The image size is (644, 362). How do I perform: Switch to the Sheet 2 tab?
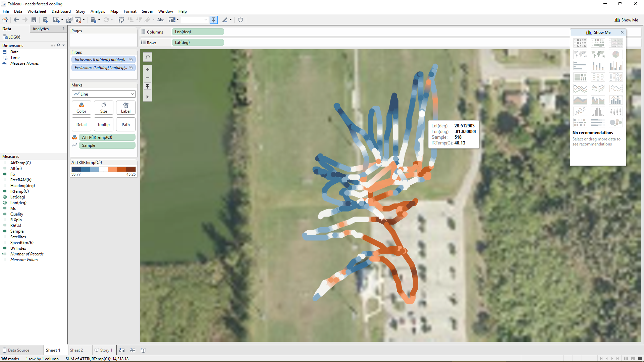[x=76, y=350]
